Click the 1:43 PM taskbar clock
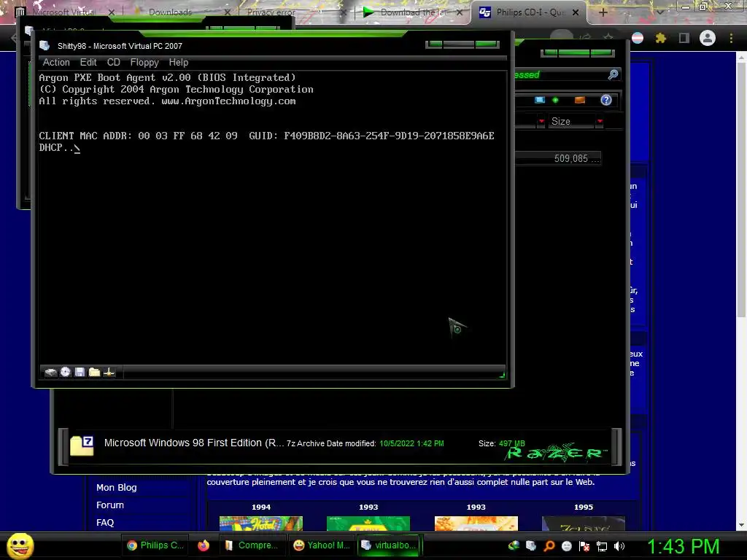Image resolution: width=747 pixels, height=560 pixels. tap(683, 546)
